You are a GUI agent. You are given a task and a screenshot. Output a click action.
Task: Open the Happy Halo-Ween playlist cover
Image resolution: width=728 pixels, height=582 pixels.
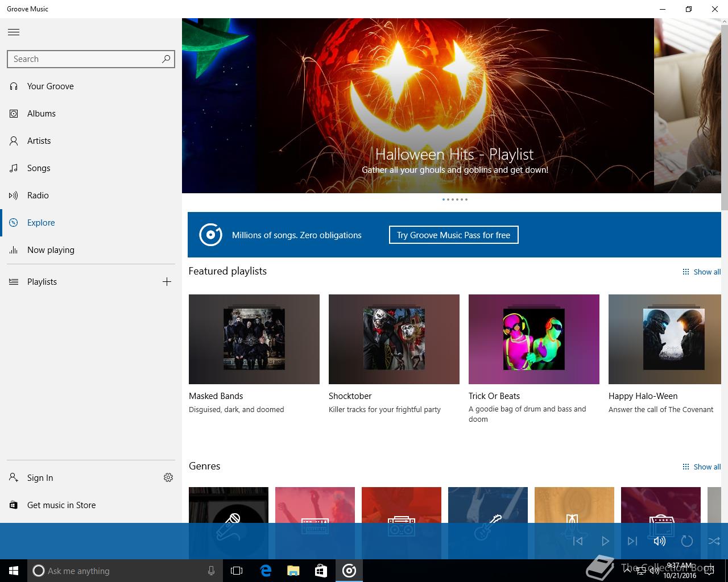tap(665, 339)
